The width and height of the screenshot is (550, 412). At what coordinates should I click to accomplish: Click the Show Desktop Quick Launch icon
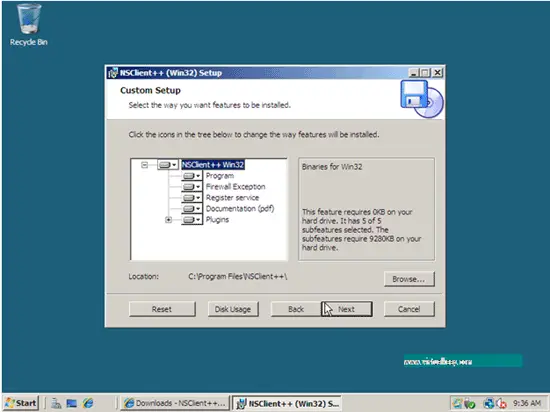[x=72, y=404]
